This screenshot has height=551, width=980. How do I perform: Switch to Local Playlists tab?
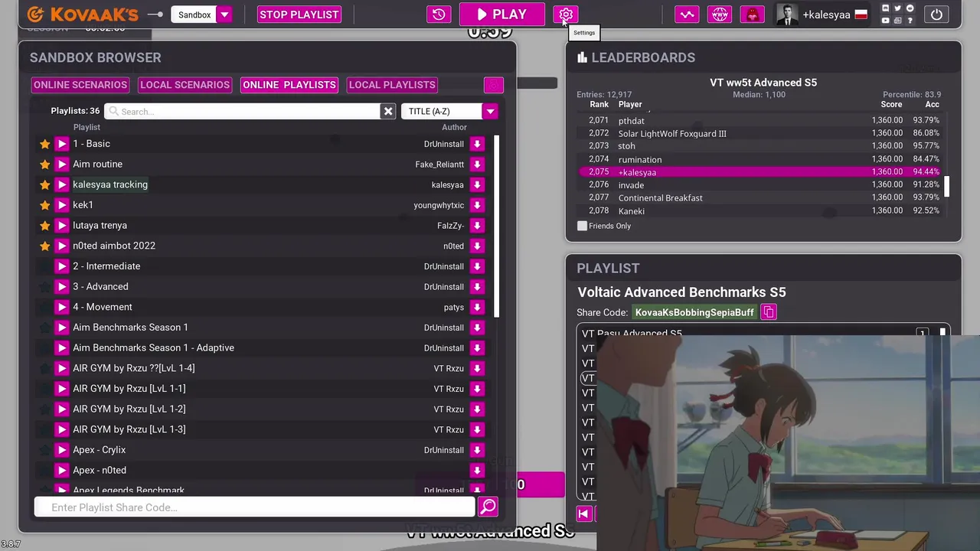click(x=392, y=85)
